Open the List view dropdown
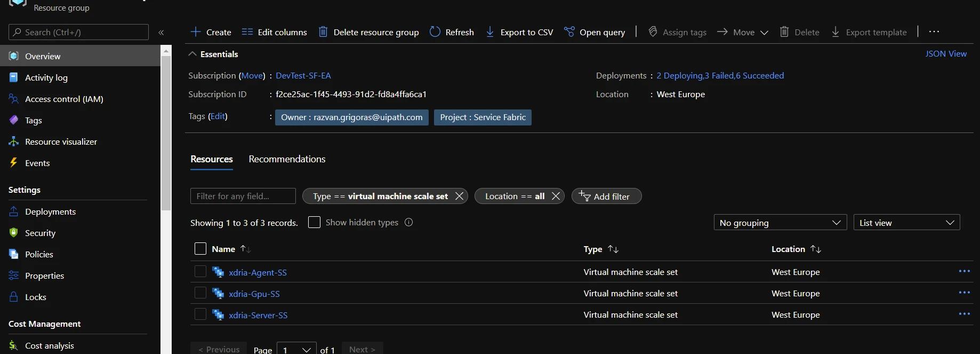The height and width of the screenshot is (354, 980). tap(907, 223)
